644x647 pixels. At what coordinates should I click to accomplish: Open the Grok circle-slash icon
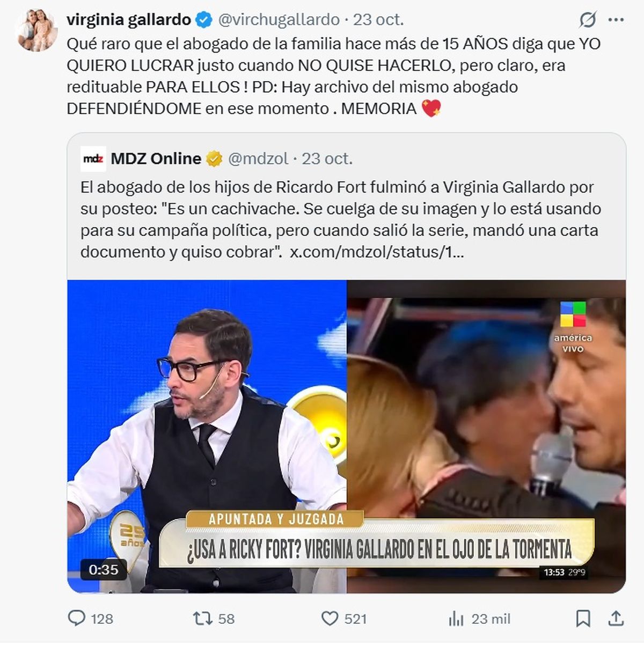588,20
